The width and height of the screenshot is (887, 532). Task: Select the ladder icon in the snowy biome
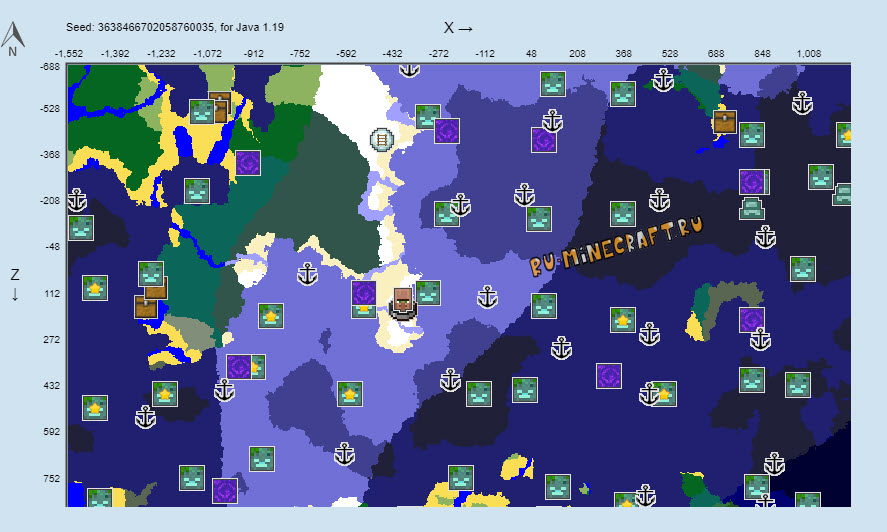[382, 139]
